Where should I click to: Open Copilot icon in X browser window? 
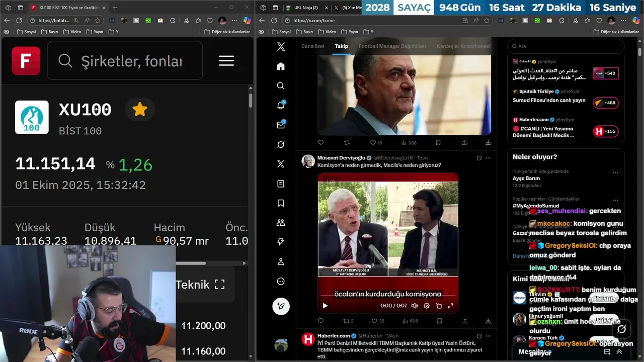(x=636, y=20)
